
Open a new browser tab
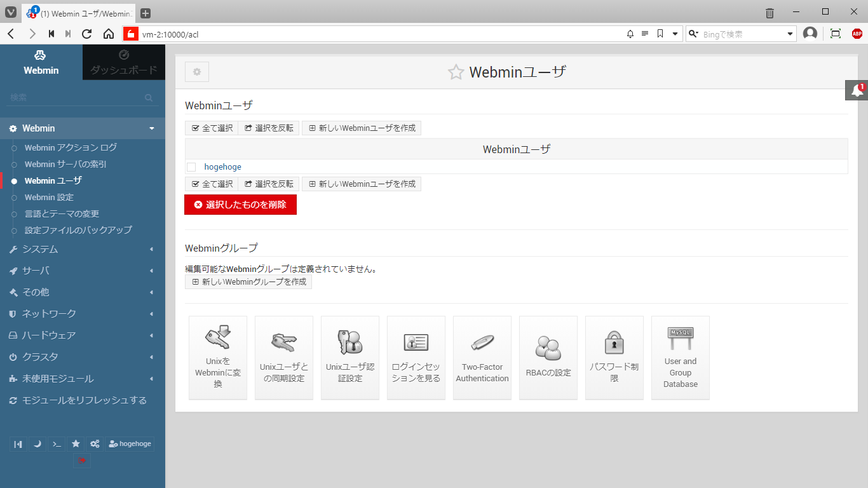pyautogui.click(x=146, y=13)
